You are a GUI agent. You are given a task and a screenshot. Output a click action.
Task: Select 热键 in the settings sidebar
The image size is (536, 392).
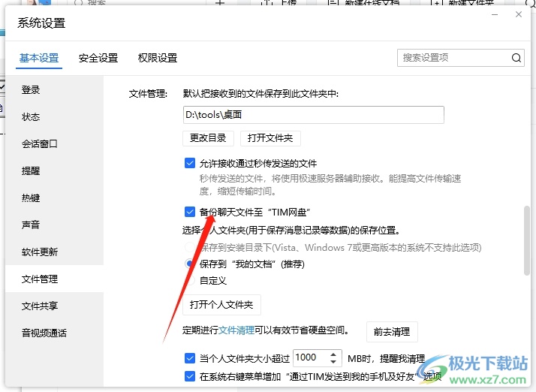[32, 198]
